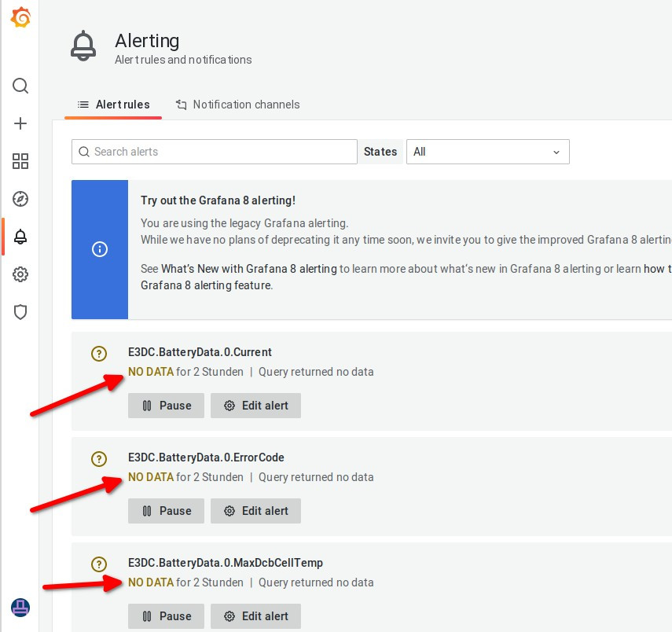Screen dimensions: 672x632
Task: Click the States label
Action: click(380, 152)
